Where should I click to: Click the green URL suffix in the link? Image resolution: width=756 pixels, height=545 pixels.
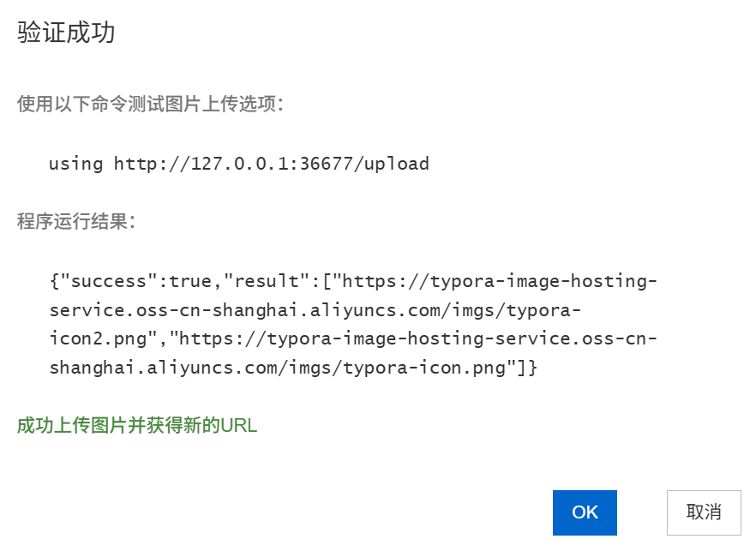pos(238,425)
